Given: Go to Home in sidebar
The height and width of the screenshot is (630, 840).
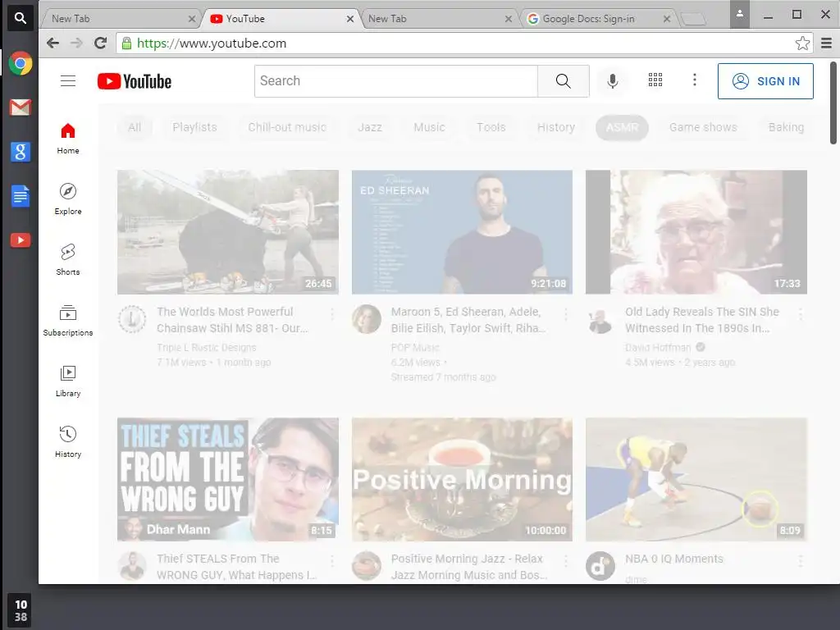Looking at the screenshot, I should [68, 138].
